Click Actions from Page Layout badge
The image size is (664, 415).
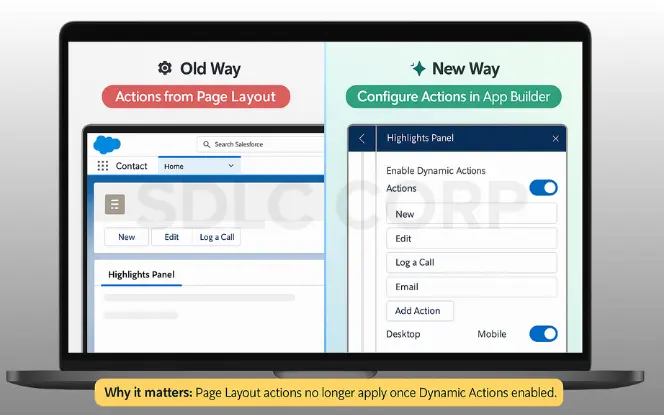tap(196, 97)
